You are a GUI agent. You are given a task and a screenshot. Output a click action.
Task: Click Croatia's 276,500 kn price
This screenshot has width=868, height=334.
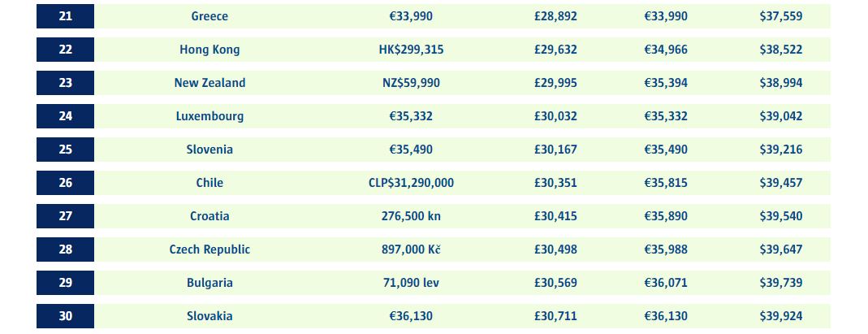(411, 216)
